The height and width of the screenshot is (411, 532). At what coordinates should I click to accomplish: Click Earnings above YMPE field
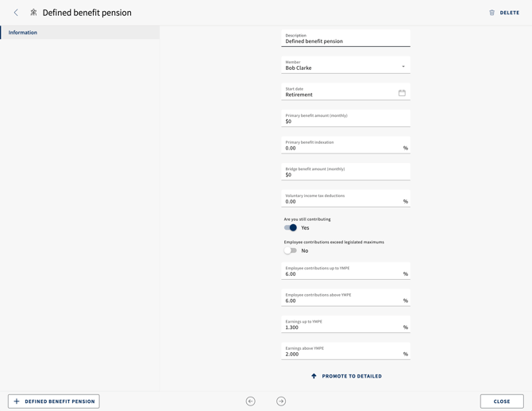345,351
